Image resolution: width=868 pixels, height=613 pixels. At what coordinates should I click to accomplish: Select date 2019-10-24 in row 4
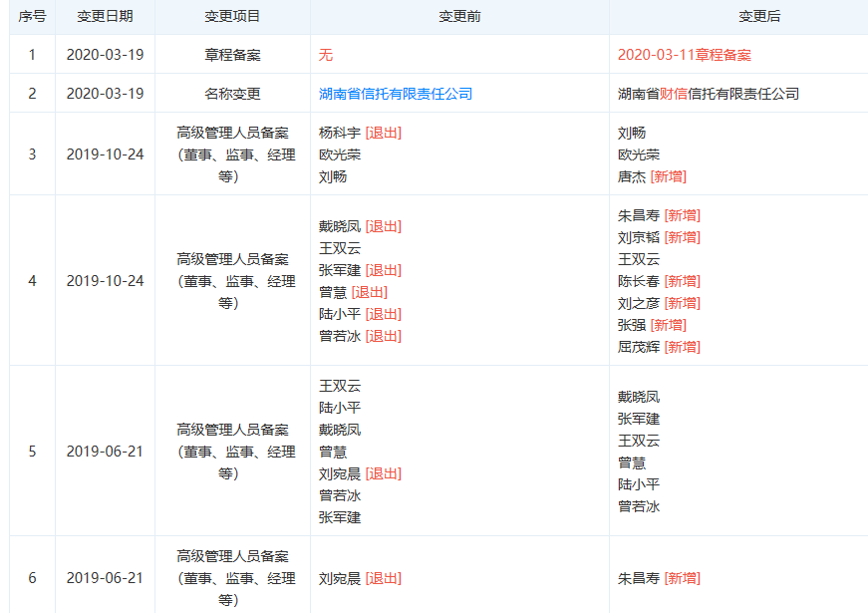[106, 281]
